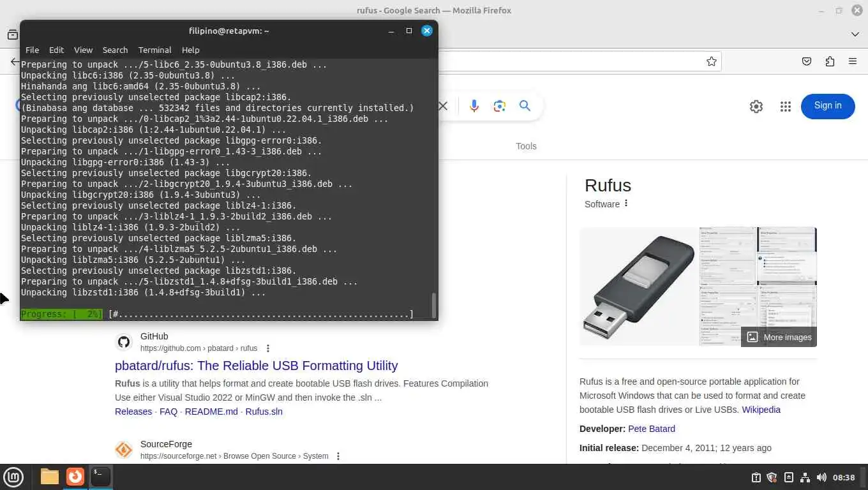This screenshot has width=868, height=490.
Task: Open the terminal's Edit menu
Action: (x=56, y=50)
